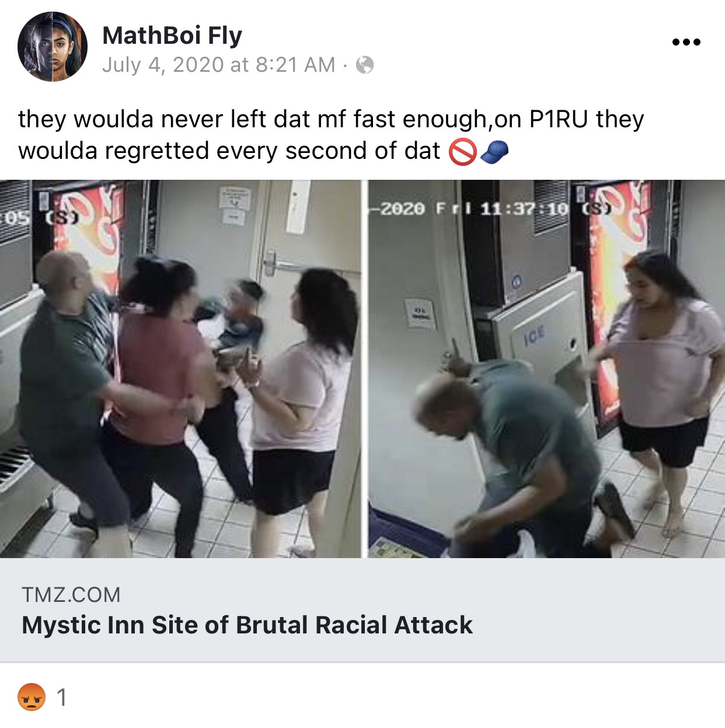The width and height of the screenshot is (725, 728).
Task: Click the door handle in the left photo
Action: (271, 263)
